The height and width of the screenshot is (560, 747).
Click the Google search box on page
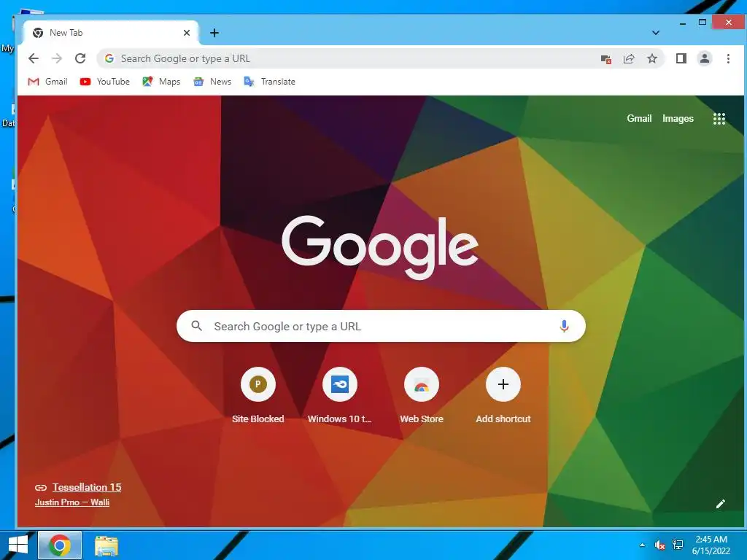click(381, 326)
